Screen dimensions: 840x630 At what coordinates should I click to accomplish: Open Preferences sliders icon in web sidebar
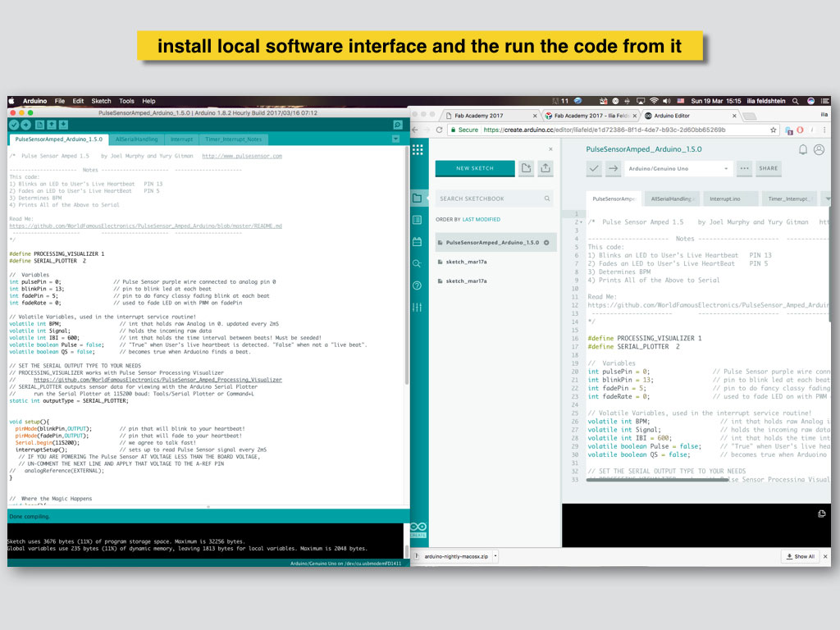418,307
